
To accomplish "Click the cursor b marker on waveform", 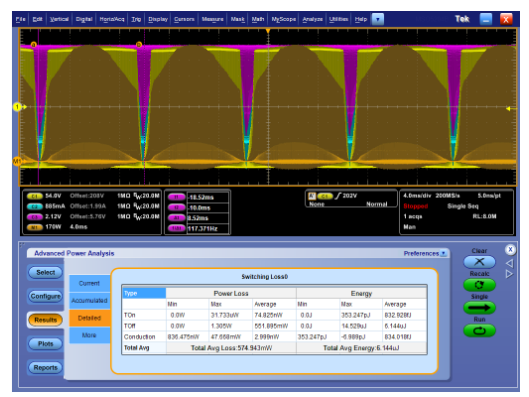I will pyautogui.click(x=139, y=45).
